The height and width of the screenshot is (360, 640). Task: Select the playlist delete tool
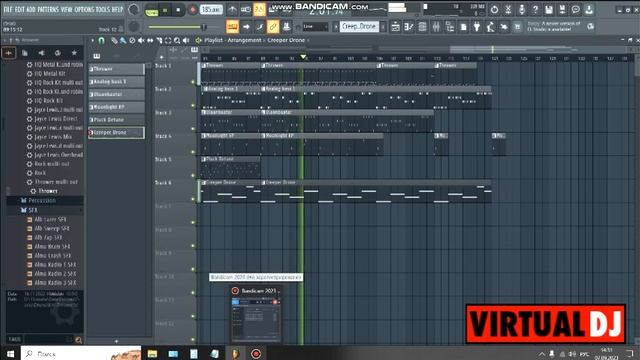coord(132,40)
